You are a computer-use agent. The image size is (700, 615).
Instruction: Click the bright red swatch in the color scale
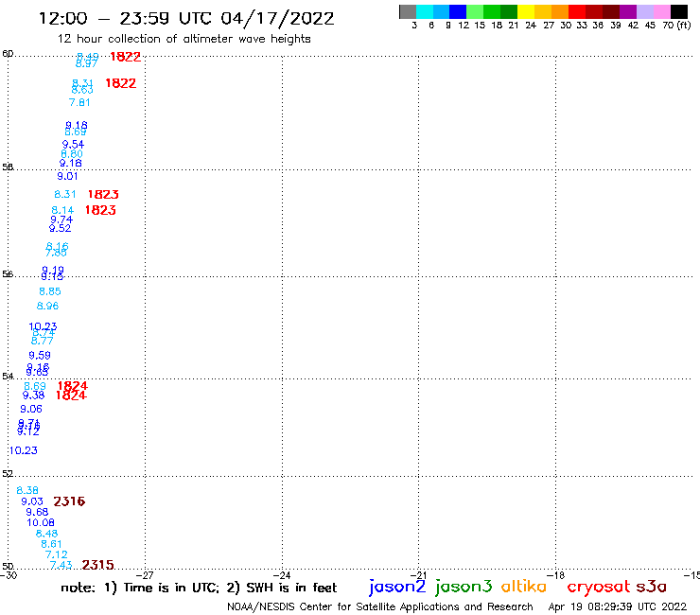click(x=577, y=11)
